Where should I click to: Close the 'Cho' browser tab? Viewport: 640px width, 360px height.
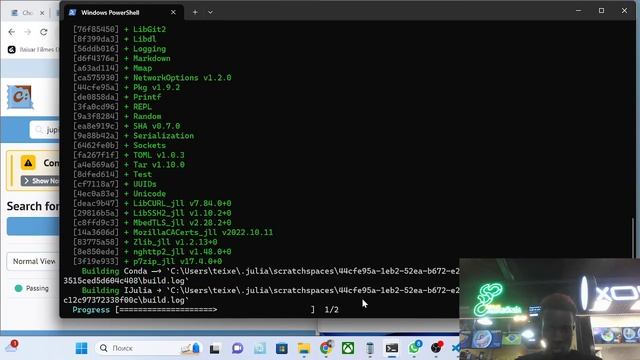tap(42, 13)
